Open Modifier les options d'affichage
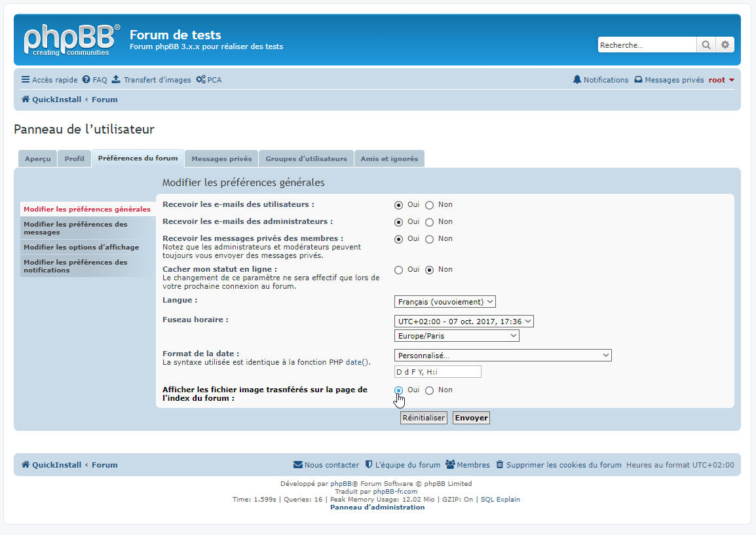This screenshot has height=535, width=756. [81, 247]
